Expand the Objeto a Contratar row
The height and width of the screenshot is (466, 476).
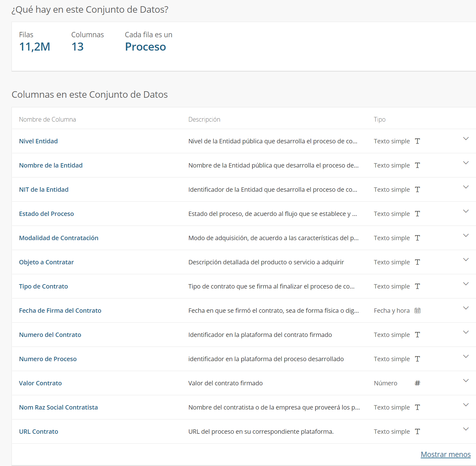point(466,259)
